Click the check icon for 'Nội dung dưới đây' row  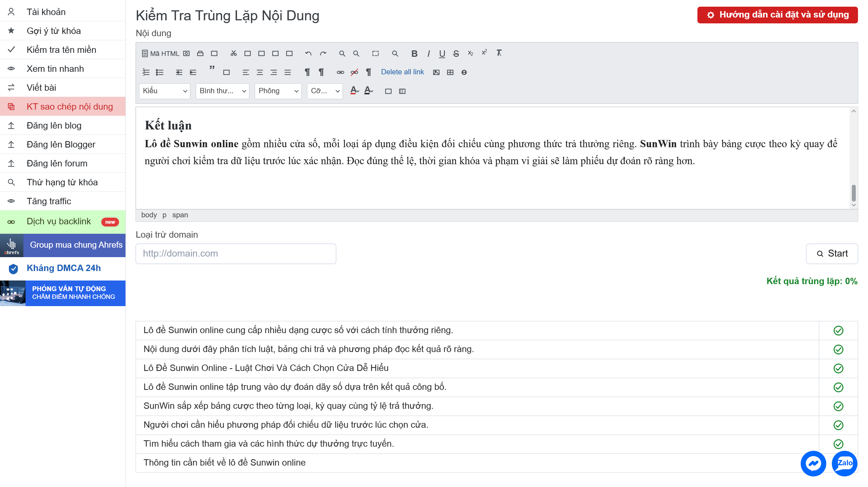(x=838, y=350)
